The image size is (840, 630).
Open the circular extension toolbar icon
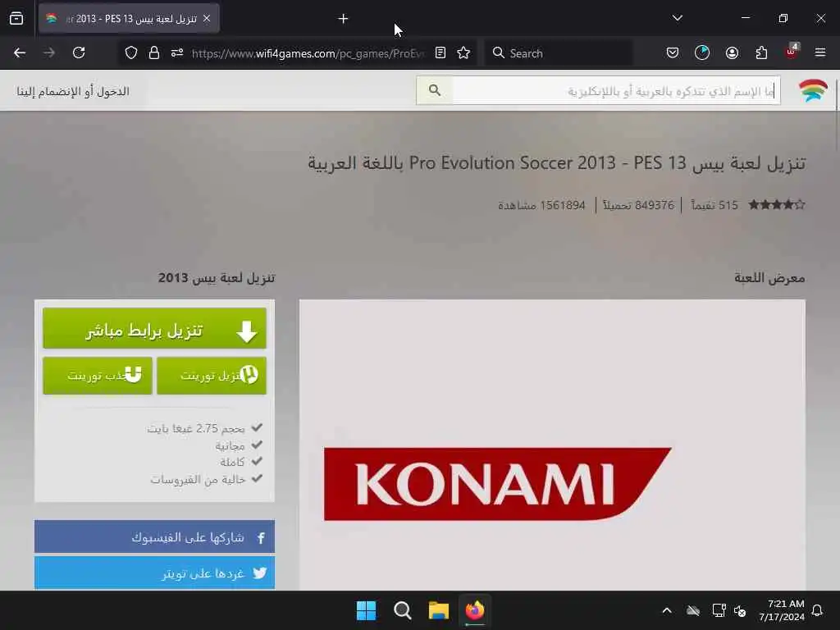point(702,52)
